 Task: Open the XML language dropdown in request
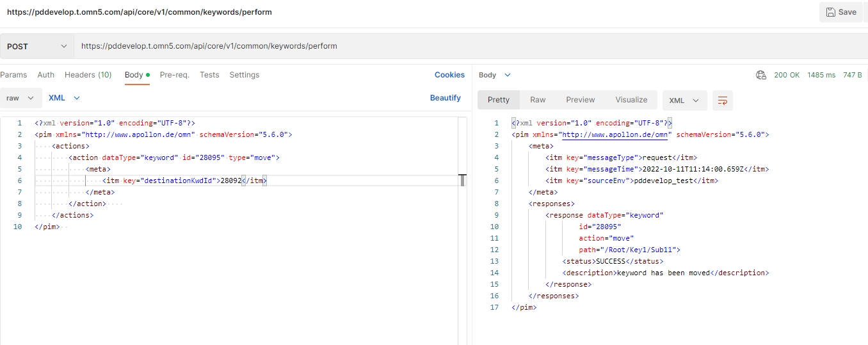[x=64, y=98]
